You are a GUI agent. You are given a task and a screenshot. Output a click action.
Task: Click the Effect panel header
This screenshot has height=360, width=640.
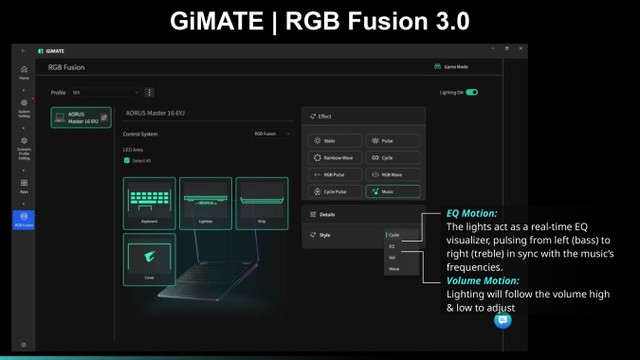[363, 116]
